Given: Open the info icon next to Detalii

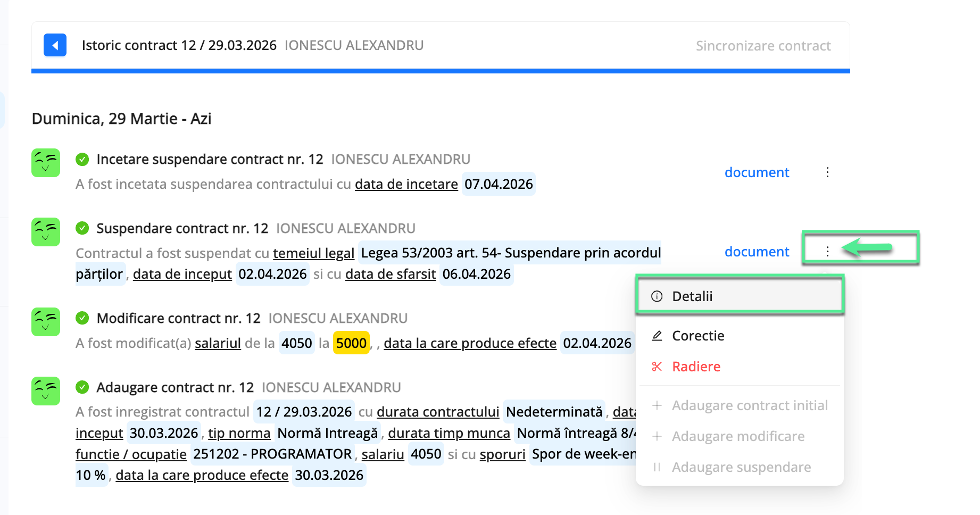Looking at the screenshot, I should tap(658, 296).
